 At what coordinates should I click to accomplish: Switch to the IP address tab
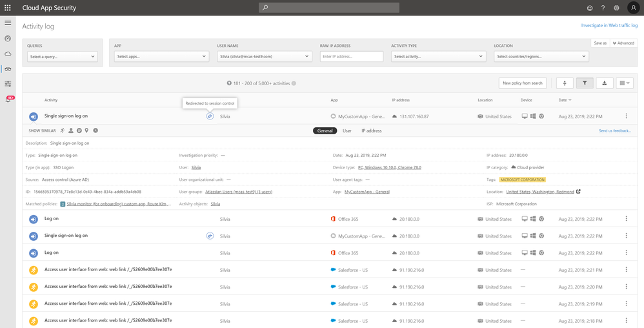pos(371,130)
